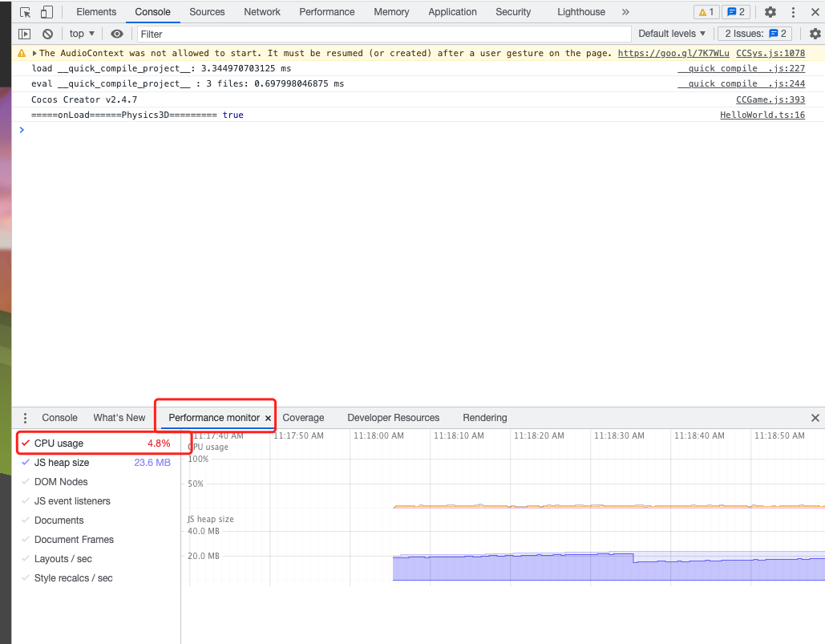The width and height of the screenshot is (825, 644).
Task: Open source link CCGame.js:393
Action: tap(770, 99)
